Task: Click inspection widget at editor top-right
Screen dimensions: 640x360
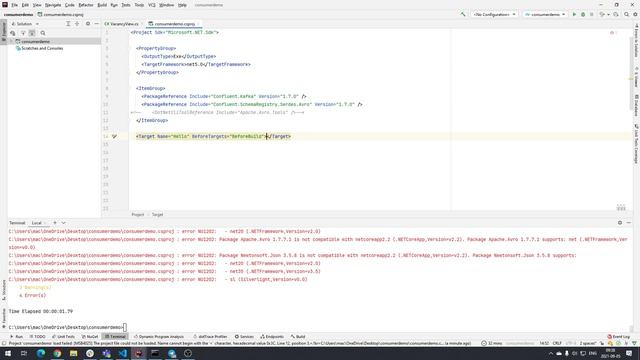Action: (612, 32)
